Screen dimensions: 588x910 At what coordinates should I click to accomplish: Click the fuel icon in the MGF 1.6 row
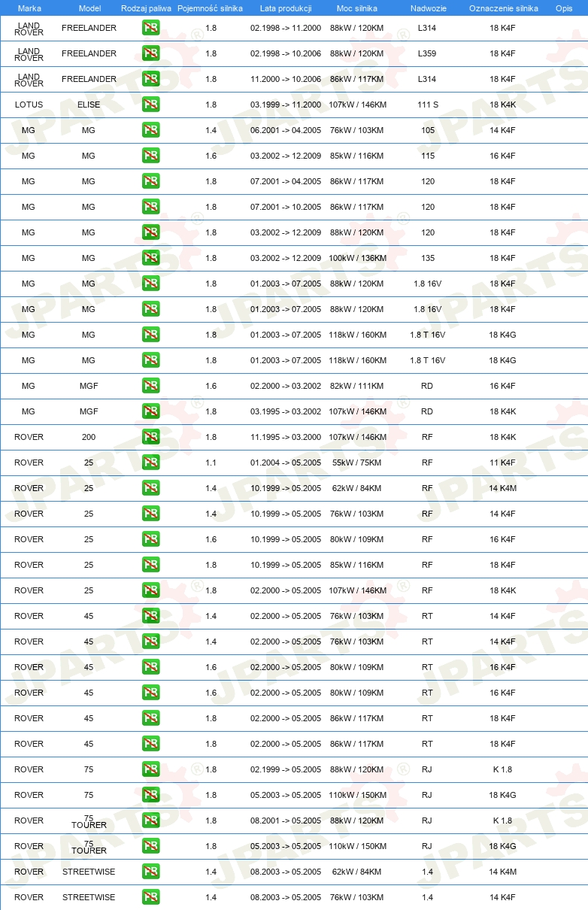[150, 386]
